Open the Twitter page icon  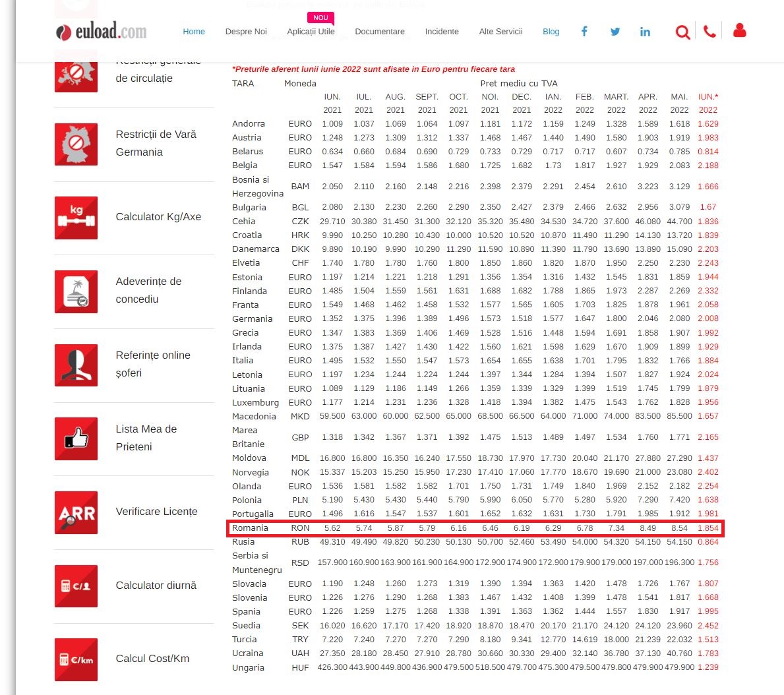[x=615, y=32]
